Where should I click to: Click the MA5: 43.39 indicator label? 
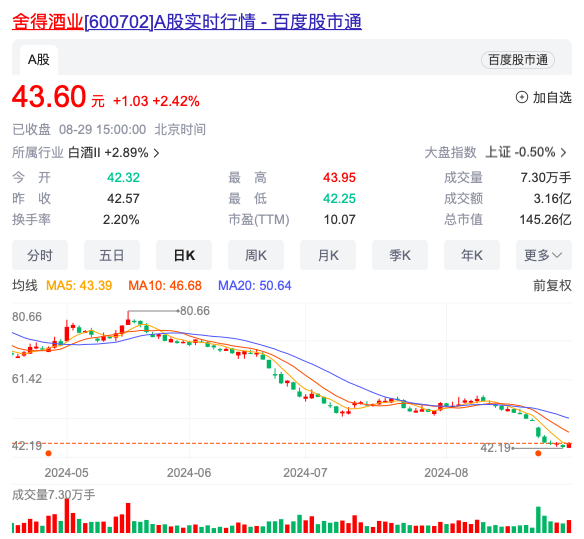click(79, 285)
